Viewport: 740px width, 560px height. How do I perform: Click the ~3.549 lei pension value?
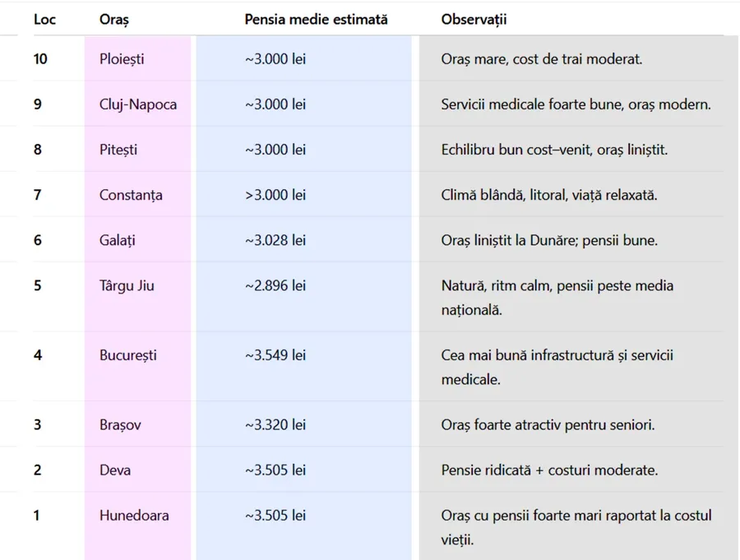(x=275, y=355)
